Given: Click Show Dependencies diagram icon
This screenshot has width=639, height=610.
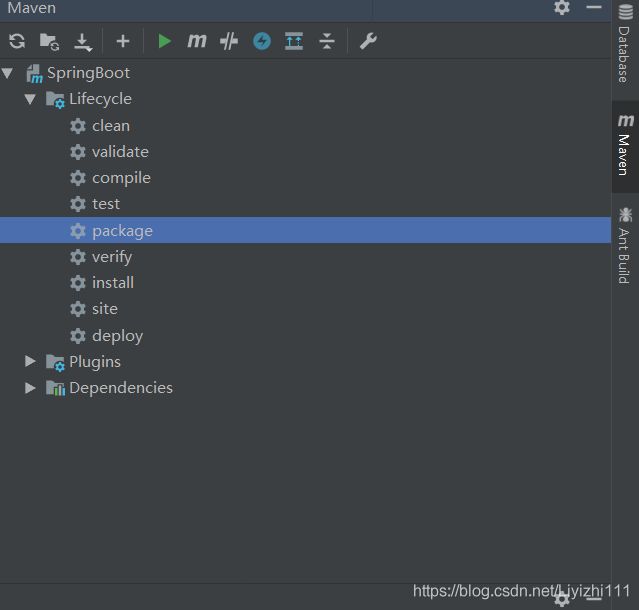Looking at the screenshot, I should [x=294, y=41].
